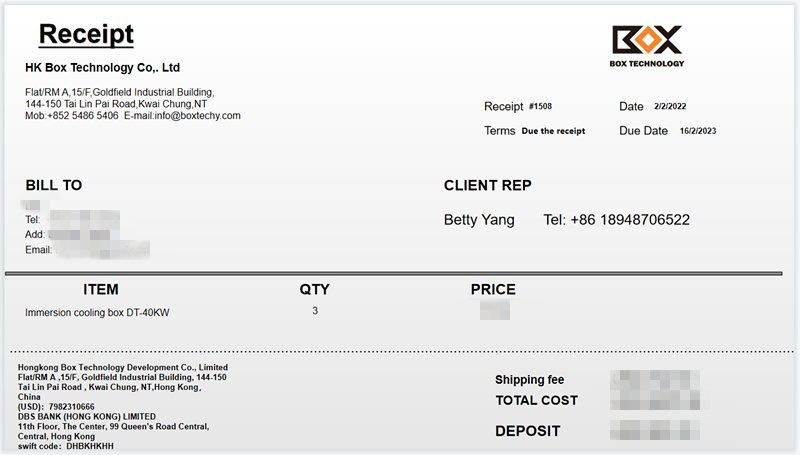Click the TOTAL COST label
Screen dimensions: 800x455
click(x=536, y=401)
